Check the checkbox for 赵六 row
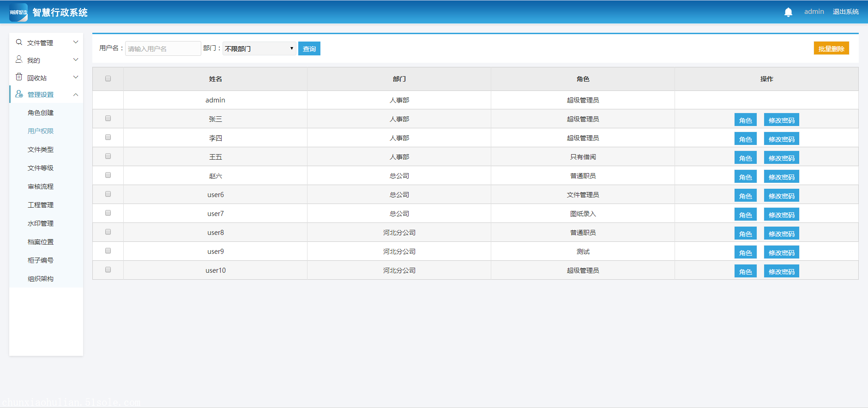868x408 pixels. coord(108,175)
